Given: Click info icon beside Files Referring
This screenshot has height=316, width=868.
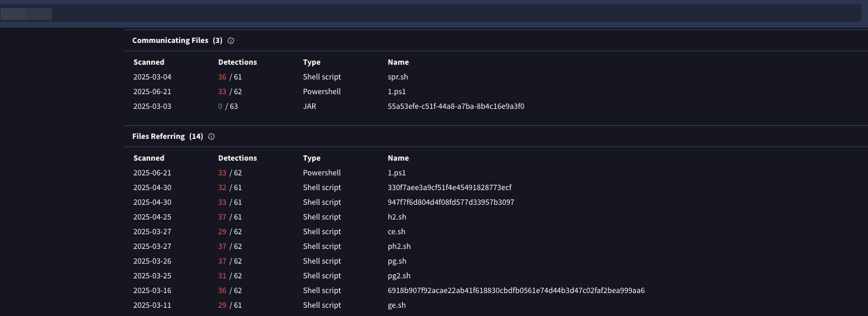Looking at the screenshot, I should click(211, 137).
